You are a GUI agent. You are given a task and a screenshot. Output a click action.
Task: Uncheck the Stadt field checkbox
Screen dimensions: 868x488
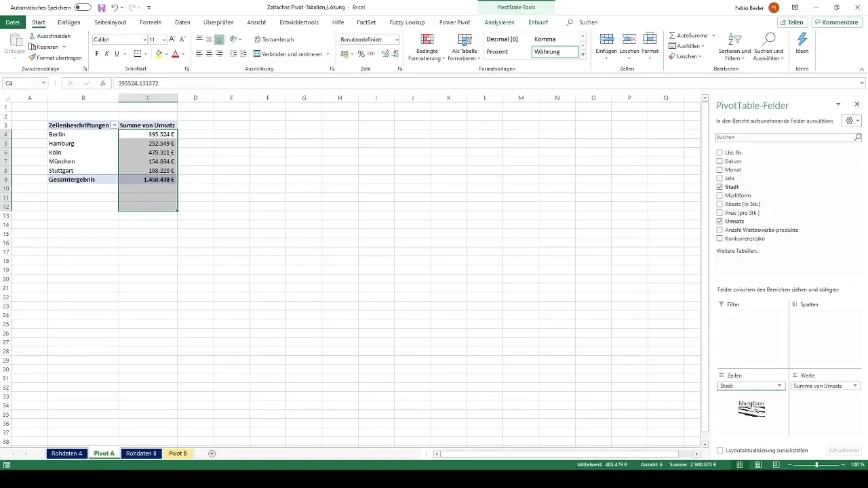click(x=719, y=187)
